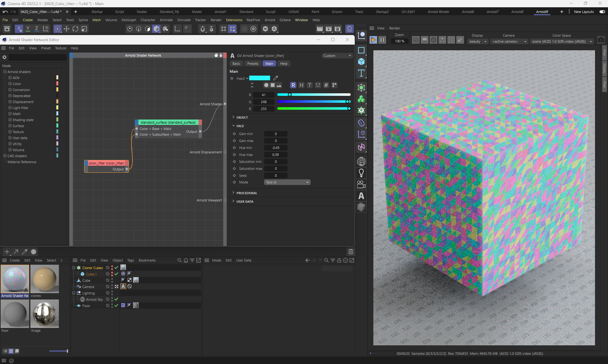Screen dimensions: 608x364
Task: Click the Text object icon in sidebar
Action: (361, 73)
